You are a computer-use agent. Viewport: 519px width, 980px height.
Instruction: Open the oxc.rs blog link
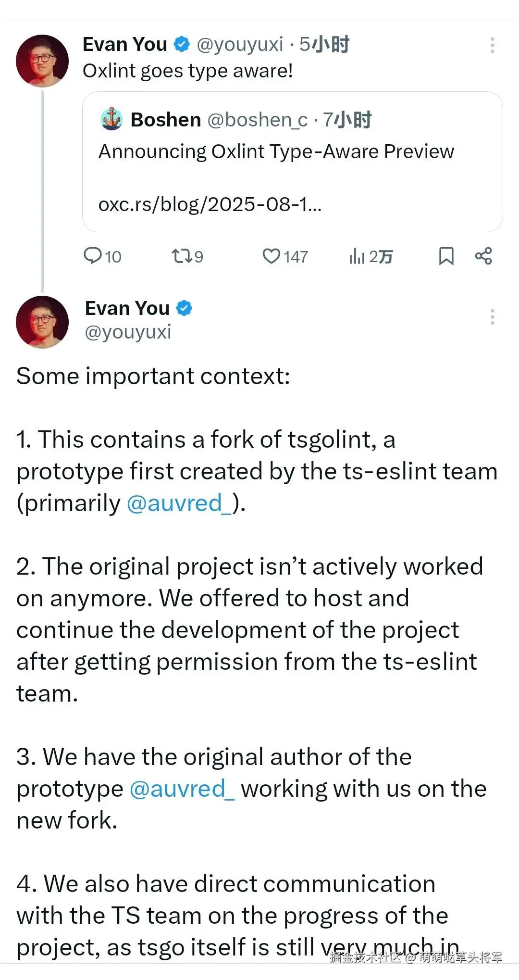[210, 204]
